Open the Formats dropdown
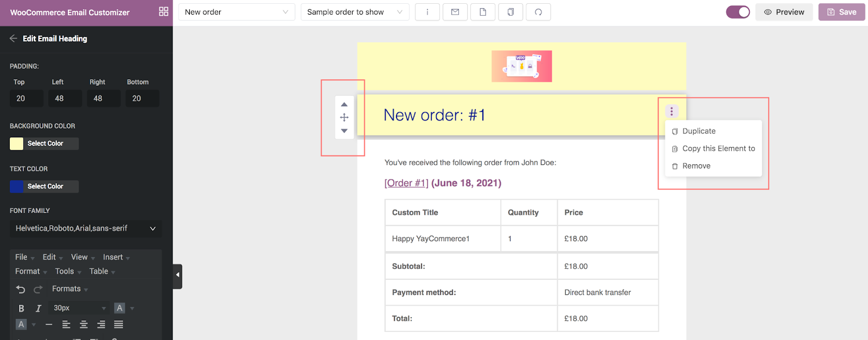The image size is (868, 340). pos(69,289)
